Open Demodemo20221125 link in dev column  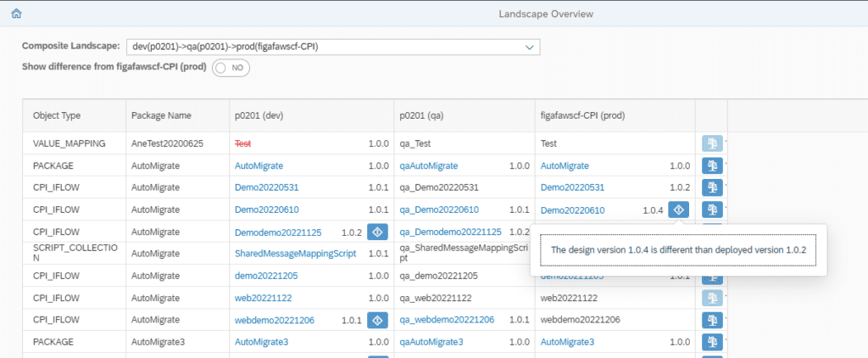[x=278, y=232]
